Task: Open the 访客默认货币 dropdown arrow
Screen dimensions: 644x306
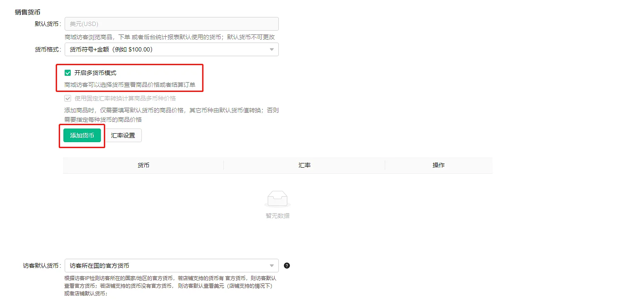Action: [272, 266]
